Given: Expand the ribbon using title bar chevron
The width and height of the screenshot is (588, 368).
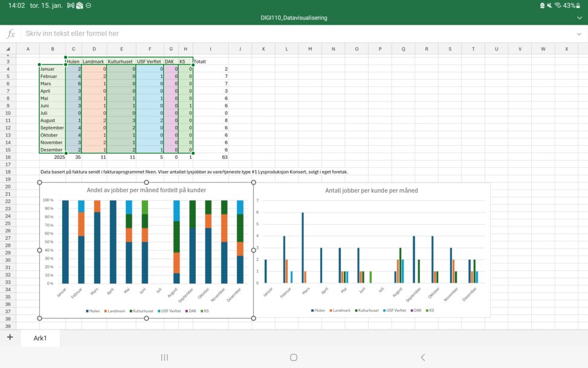Looking at the screenshot, I should pos(578,18).
